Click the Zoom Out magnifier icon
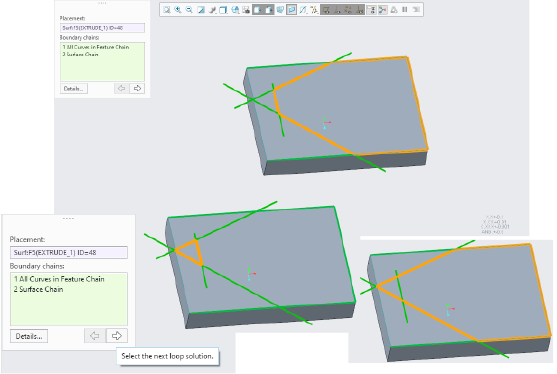557x374 pixels. [189, 10]
